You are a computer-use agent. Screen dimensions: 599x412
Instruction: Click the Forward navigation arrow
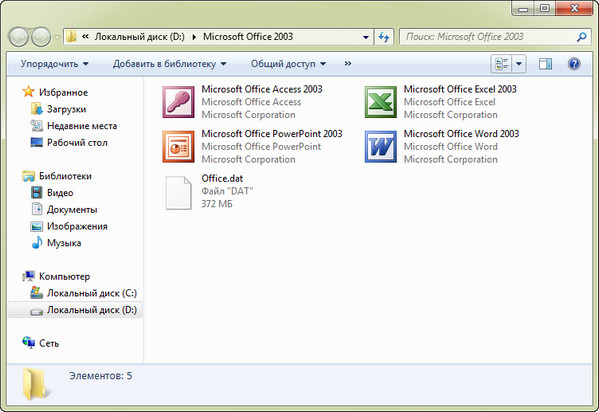[41, 37]
